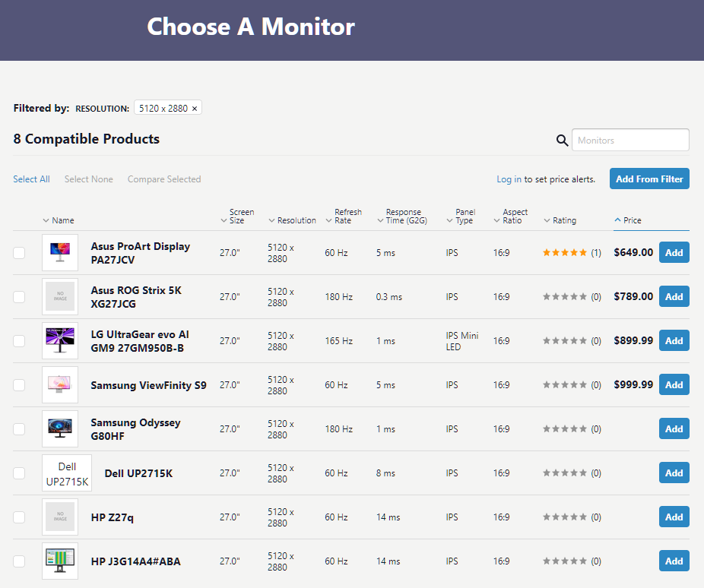Click star rating for LG UltraGear
This screenshot has height=588, width=704.
(x=564, y=341)
